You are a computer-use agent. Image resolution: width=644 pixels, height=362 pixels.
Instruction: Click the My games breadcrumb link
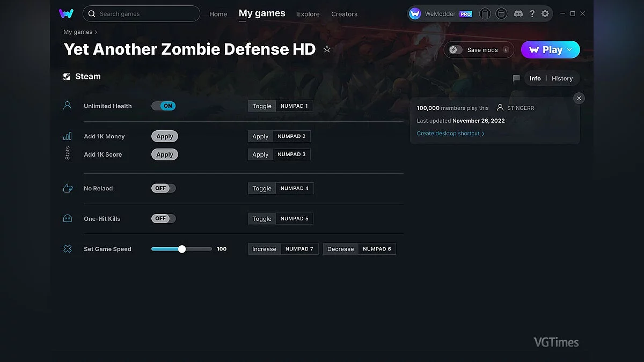(x=78, y=32)
